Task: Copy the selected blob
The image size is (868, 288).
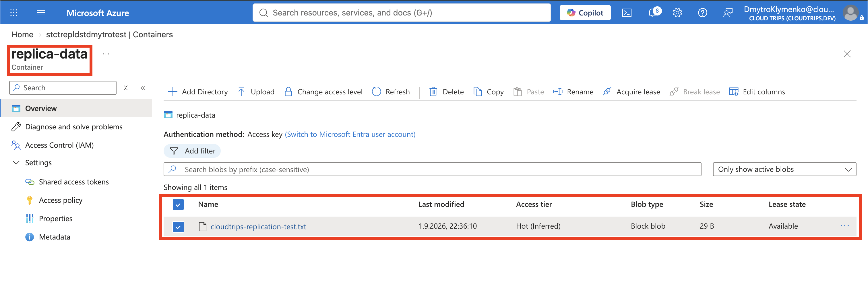Action: pyautogui.click(x=489, y=92)
